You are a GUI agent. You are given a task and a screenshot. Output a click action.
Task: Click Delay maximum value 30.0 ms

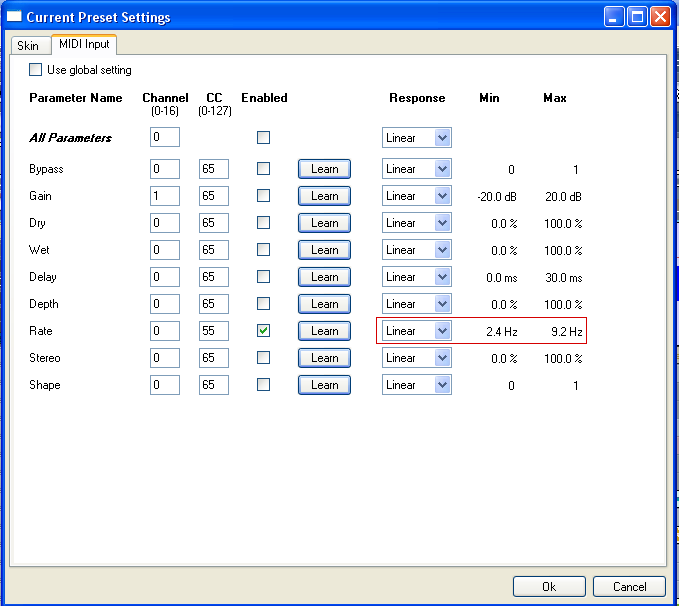563,278
